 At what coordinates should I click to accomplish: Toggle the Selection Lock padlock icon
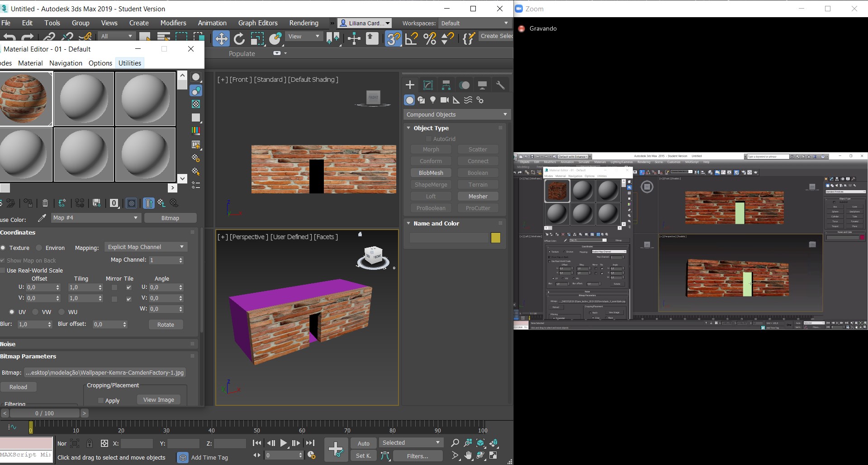tap(90, 443)
